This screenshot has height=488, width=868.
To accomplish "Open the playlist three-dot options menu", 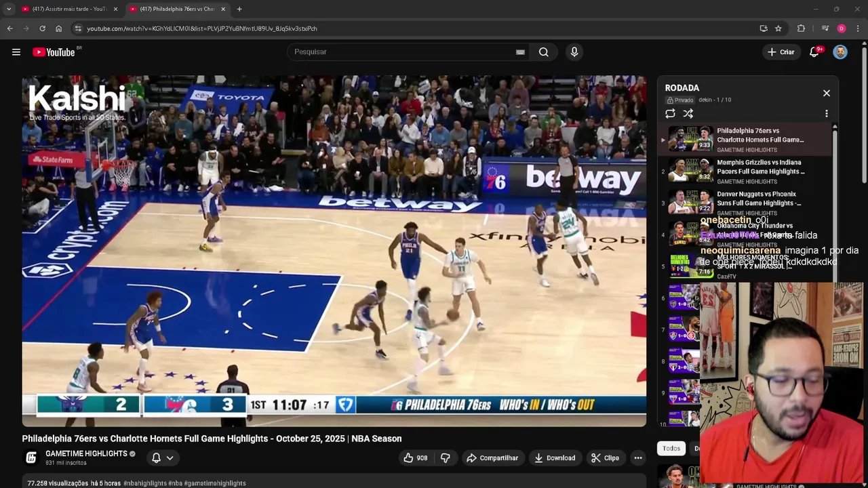I will pos(827,114).
